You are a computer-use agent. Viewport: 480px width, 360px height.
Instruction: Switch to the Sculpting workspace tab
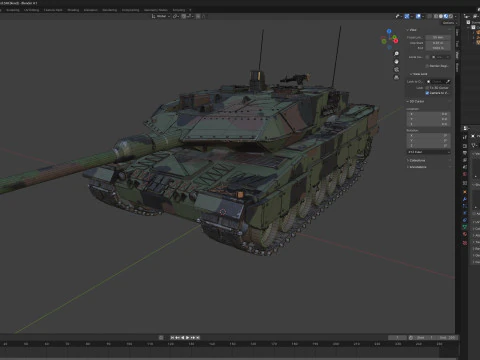click(13, 10)
